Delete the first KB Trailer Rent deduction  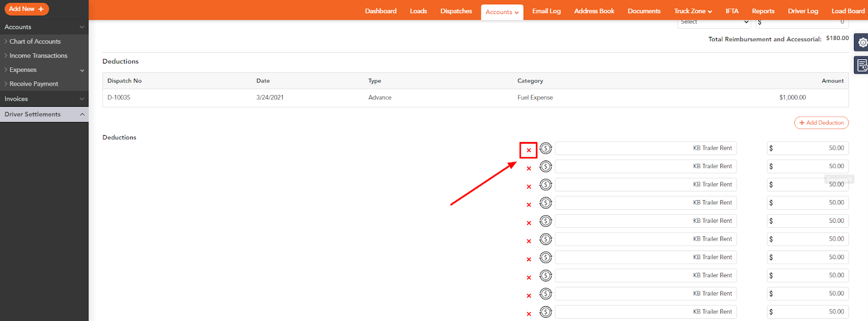[528, 150]
